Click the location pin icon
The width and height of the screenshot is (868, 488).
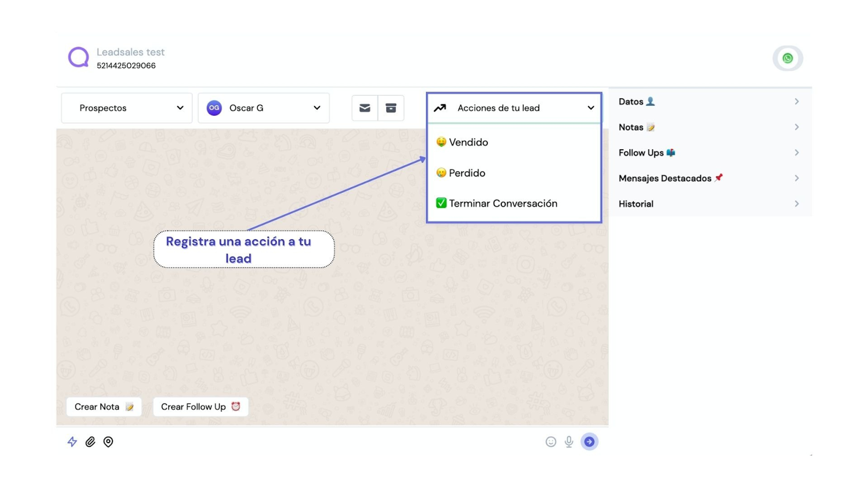pos(108,441)
